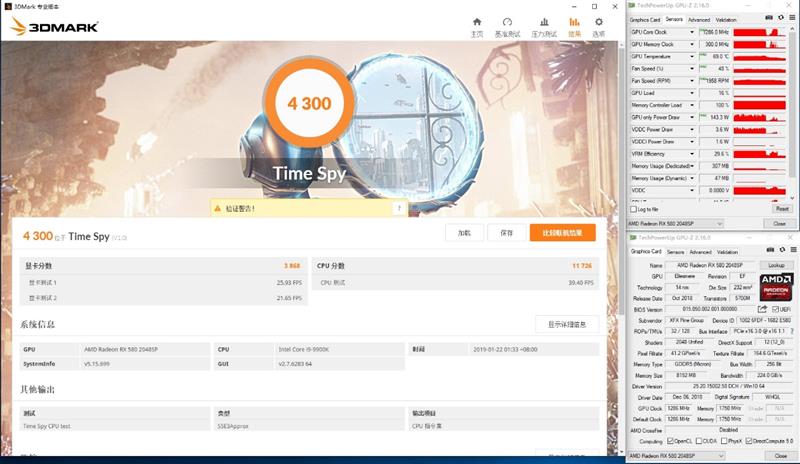This screenshot has width=800, height=464.
Task: Click the refresh icon in Sensors window
Action: [x=781, y=18]
